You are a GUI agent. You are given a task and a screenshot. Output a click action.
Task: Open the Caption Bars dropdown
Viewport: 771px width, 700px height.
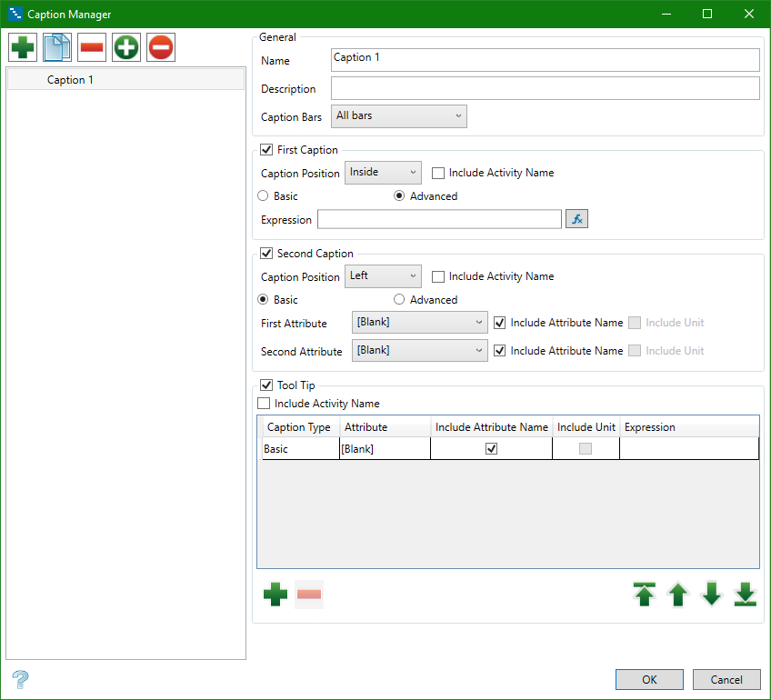pos(398,116)
